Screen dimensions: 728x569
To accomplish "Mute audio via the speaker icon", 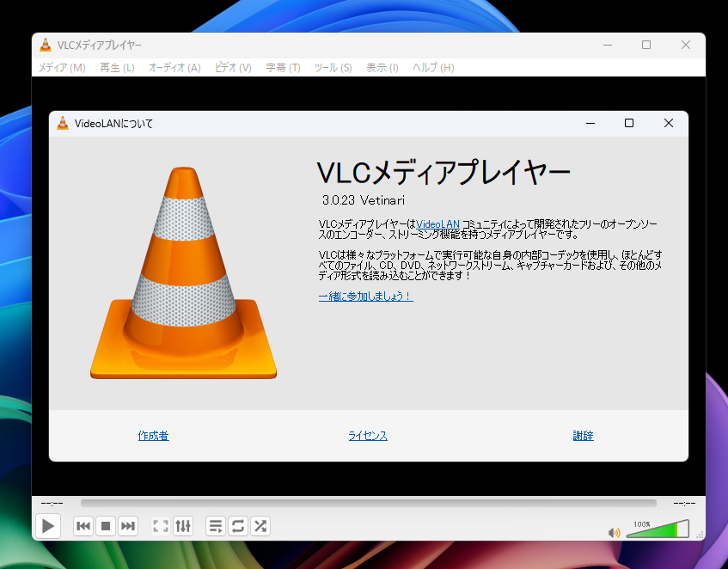I will (613, 532).
